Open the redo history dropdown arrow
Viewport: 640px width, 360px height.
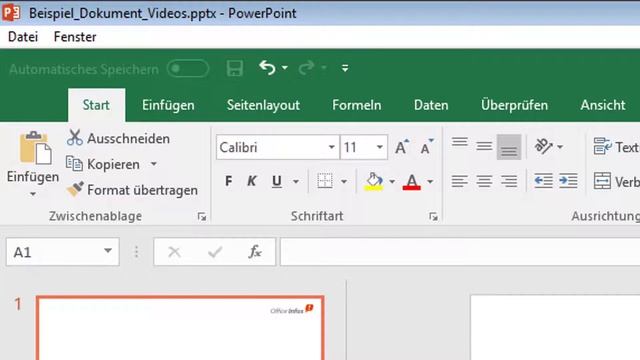pos(324,68)
